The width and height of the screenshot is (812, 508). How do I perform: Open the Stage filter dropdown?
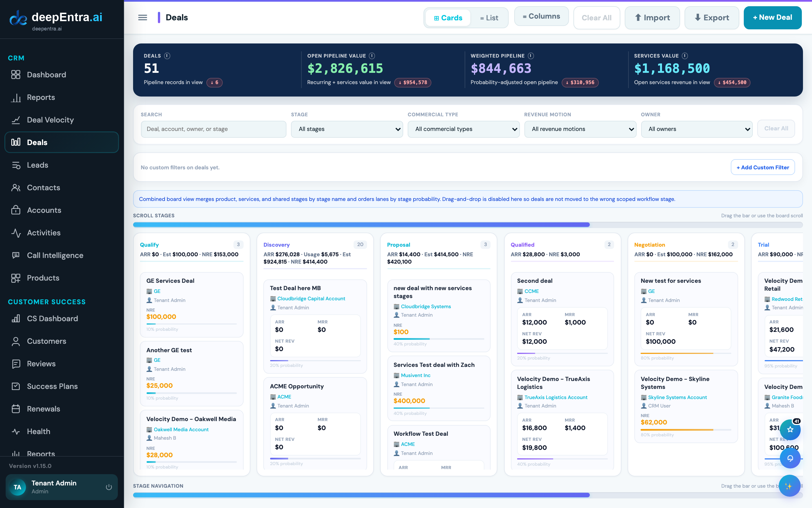pyautogui.click(x=347, y=129)
